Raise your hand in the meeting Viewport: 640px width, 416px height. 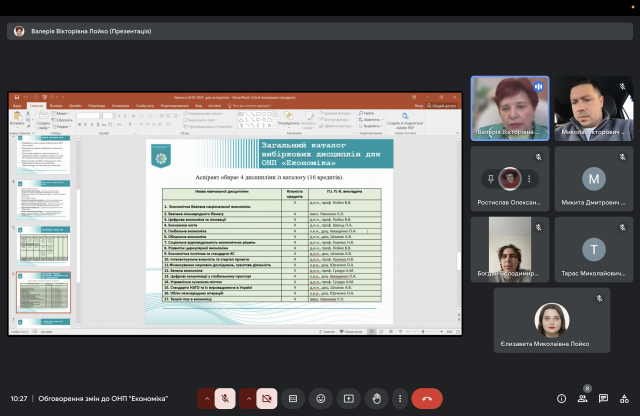[376, 398]
